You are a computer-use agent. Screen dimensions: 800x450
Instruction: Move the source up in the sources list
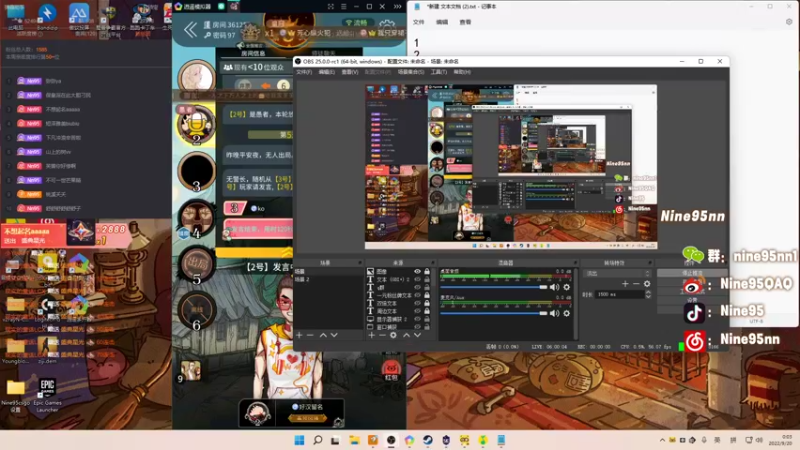click(407, 335)
